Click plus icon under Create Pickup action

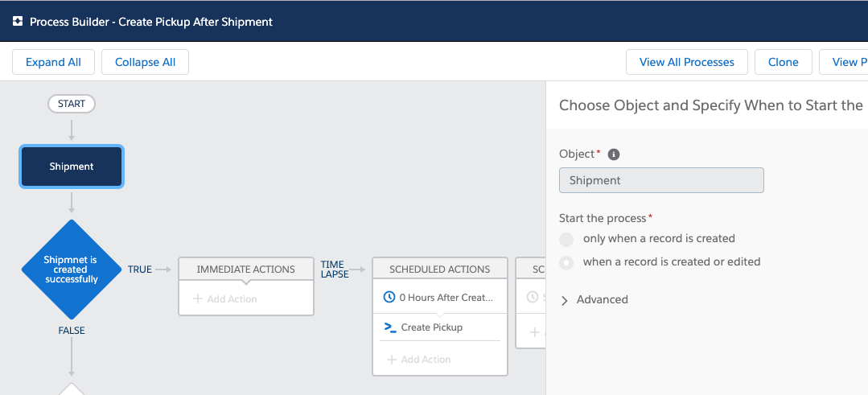point(392,360)
